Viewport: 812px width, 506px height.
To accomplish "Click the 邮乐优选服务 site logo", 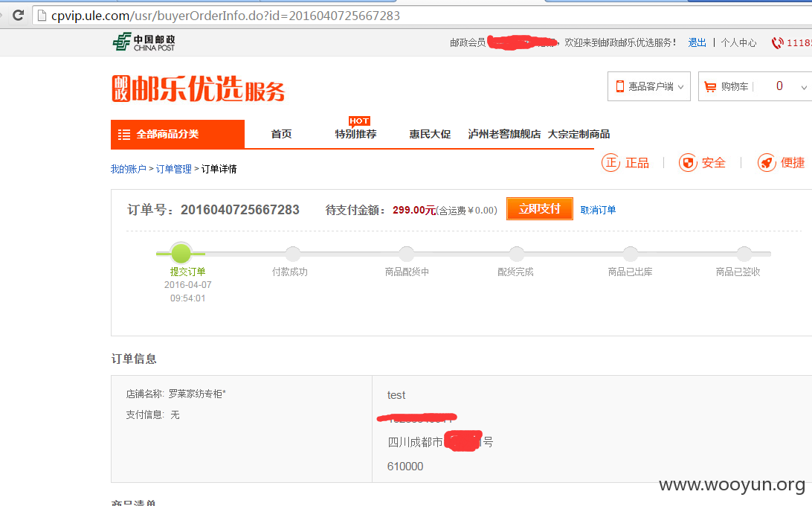I will (199, 89).
